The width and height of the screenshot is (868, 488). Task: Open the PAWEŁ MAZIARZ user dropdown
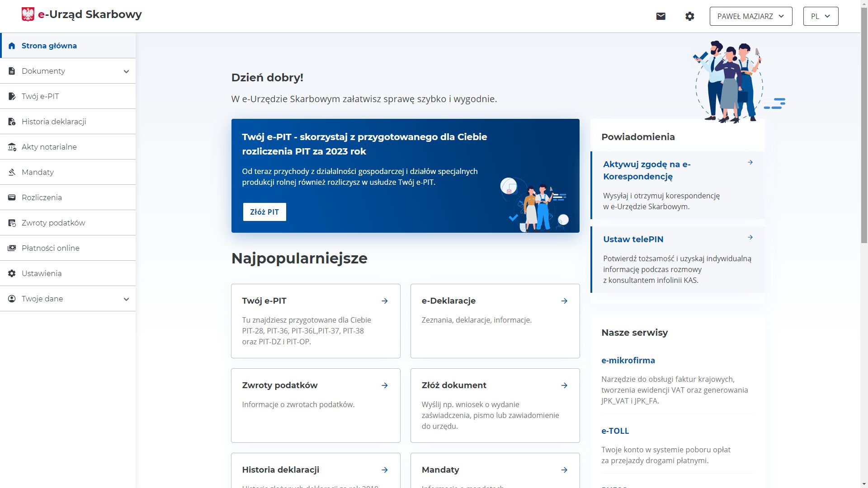751,16
